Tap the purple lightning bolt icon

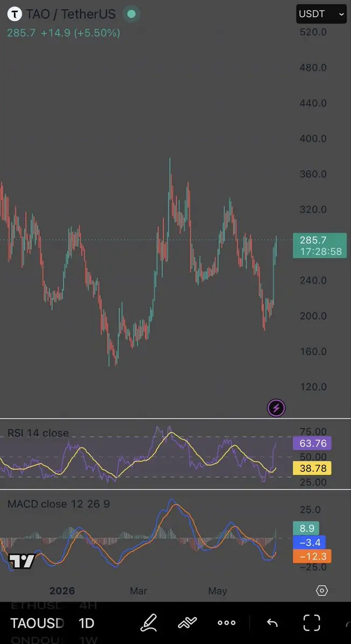coord(276,408)
